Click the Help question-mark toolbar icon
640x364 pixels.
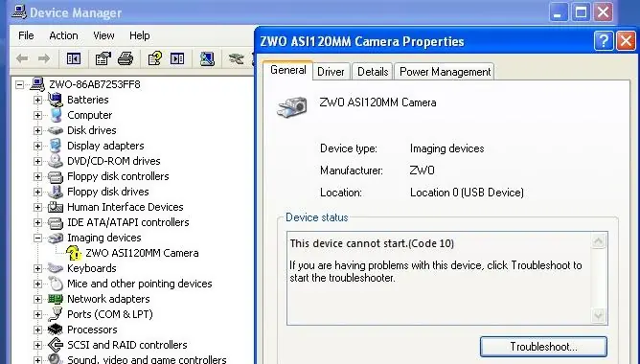coord(154,58)
